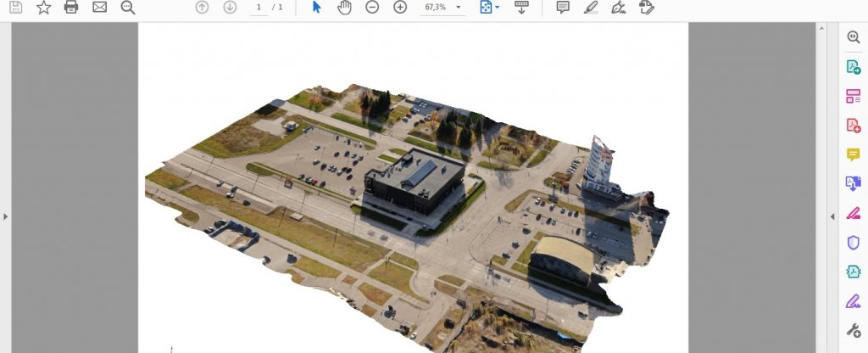This screenshot has height=353, width=868.
Task: Open Export PDF tool in sidebar
Action: click(854, 67)
